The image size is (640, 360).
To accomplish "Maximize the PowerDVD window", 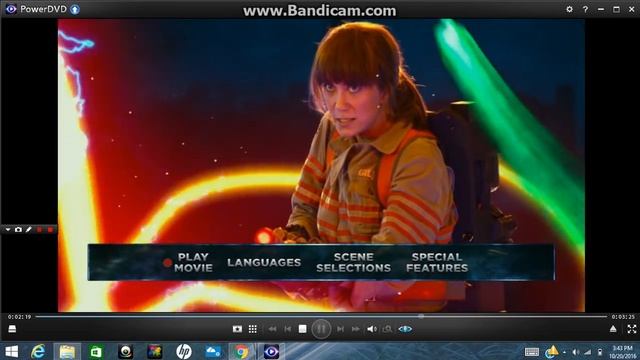I will click(x=616, y=9).
